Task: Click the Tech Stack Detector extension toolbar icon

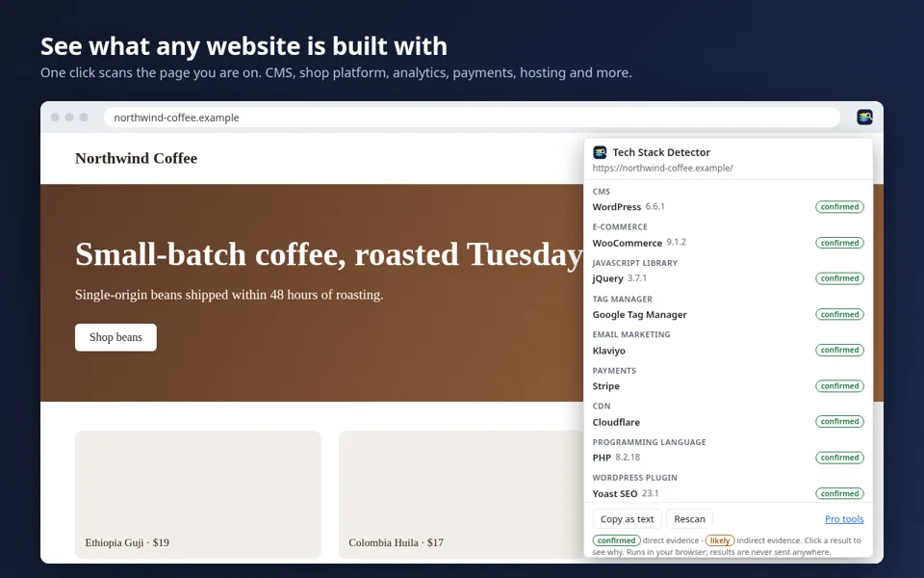Action: (864, 118)
